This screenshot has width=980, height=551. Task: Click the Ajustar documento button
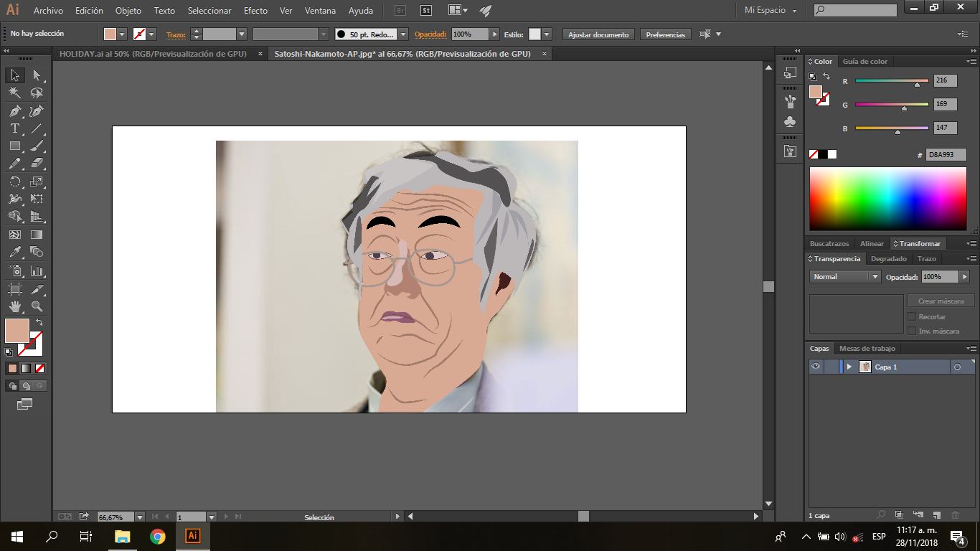(x=598, y=34)
